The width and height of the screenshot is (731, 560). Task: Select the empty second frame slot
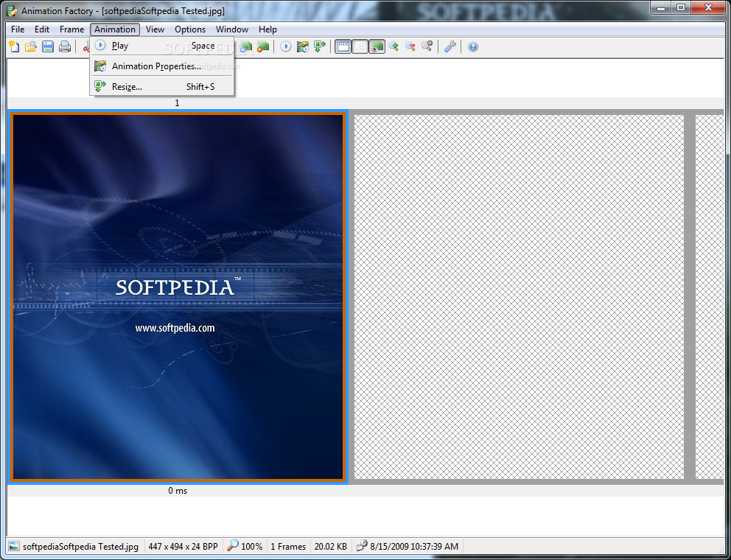(519, 296)
